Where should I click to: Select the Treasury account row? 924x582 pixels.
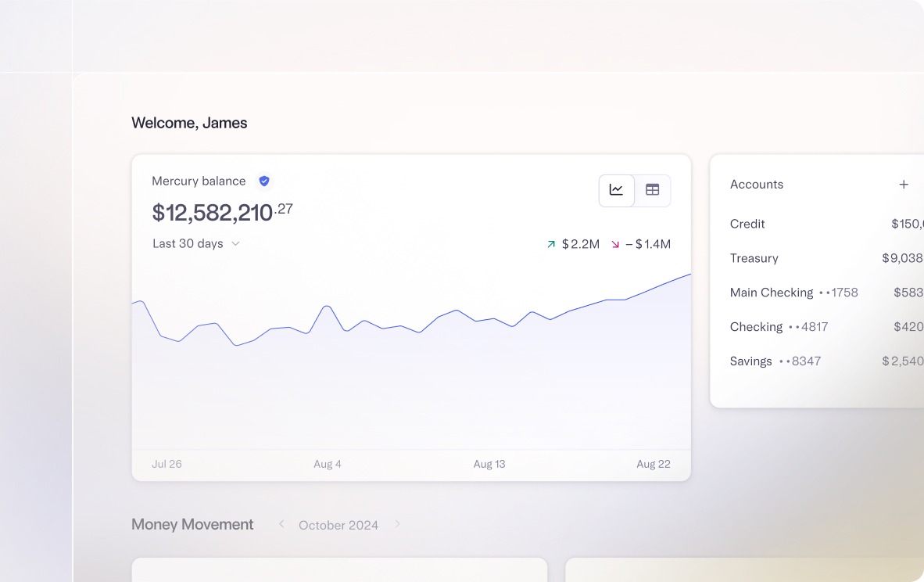point(754,258)
